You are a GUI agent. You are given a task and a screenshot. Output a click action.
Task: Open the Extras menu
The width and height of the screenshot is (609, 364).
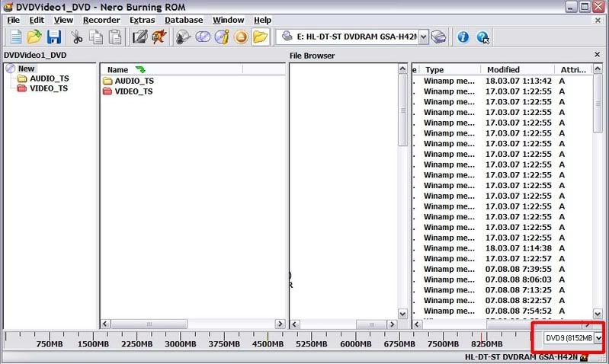pyautogui.click(x=143, y=20)
